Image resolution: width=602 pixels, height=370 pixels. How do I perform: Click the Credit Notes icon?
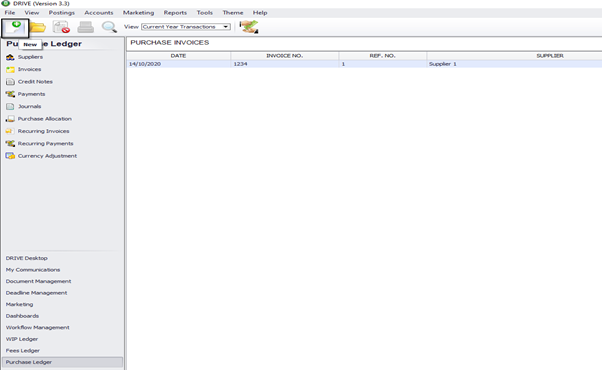pos(10,82)
